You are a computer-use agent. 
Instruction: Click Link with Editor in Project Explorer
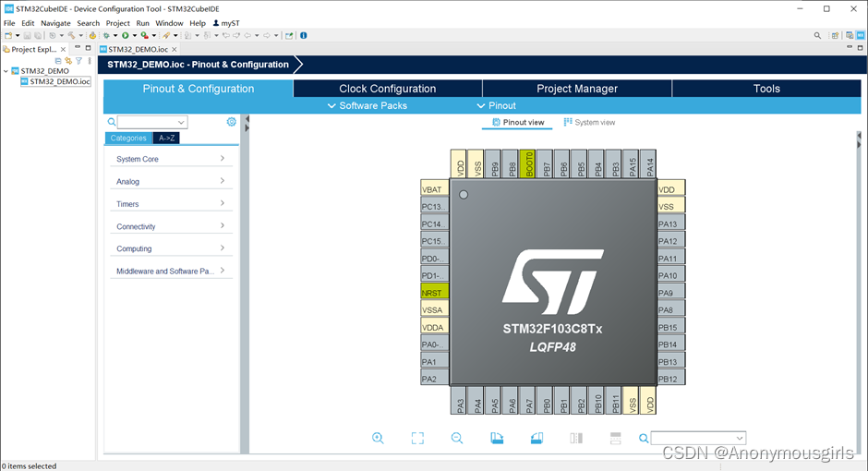(x=68, y=61)
